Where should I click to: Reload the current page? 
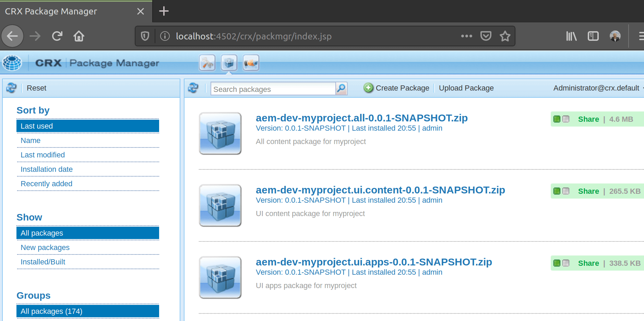point(57,36)
